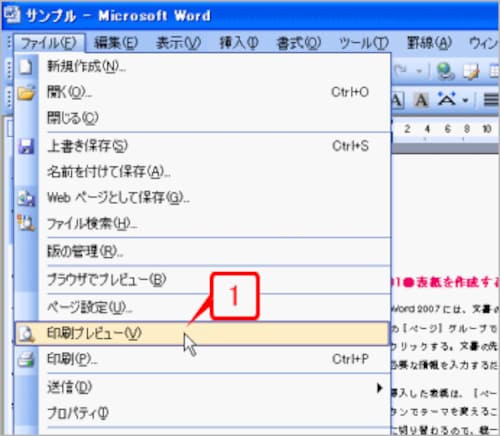Choose ブラウザでプレビュー(B) entry
500x436 pixels.
(x=202, y=280)
